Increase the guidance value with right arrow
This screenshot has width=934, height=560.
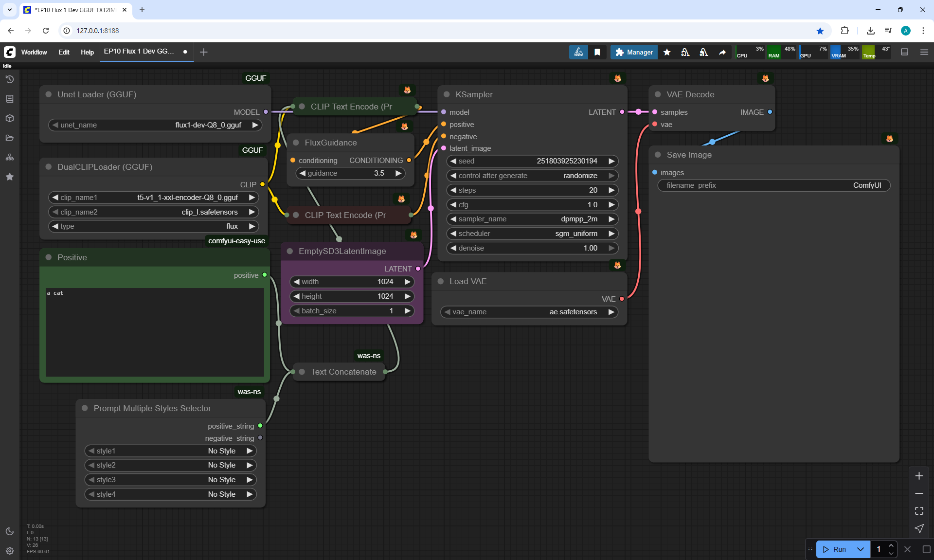[x=398, y=173]
